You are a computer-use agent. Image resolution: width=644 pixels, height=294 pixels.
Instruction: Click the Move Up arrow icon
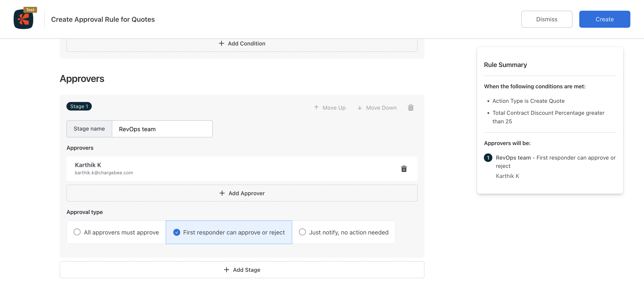tap(316, 108)
